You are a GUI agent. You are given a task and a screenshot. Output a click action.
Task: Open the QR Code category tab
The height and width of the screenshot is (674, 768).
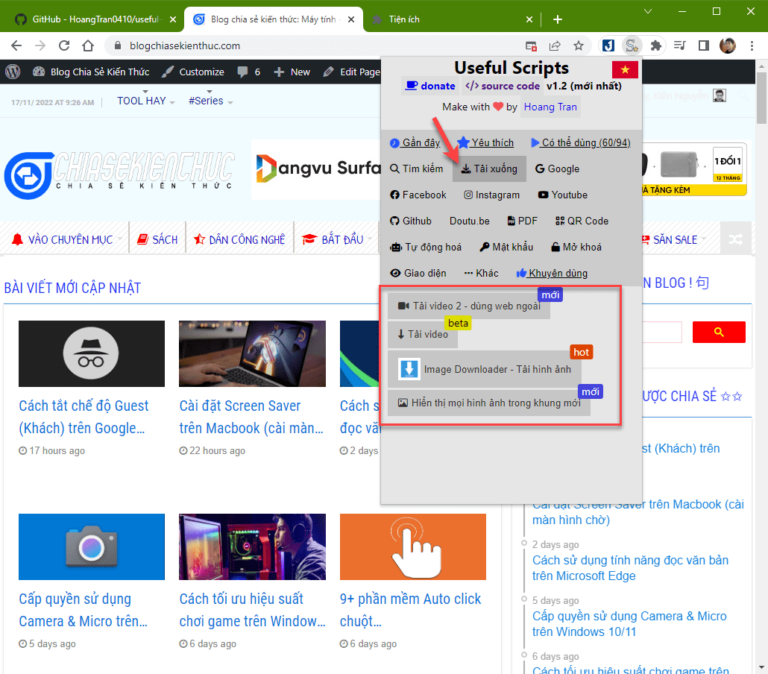point(580,221)
